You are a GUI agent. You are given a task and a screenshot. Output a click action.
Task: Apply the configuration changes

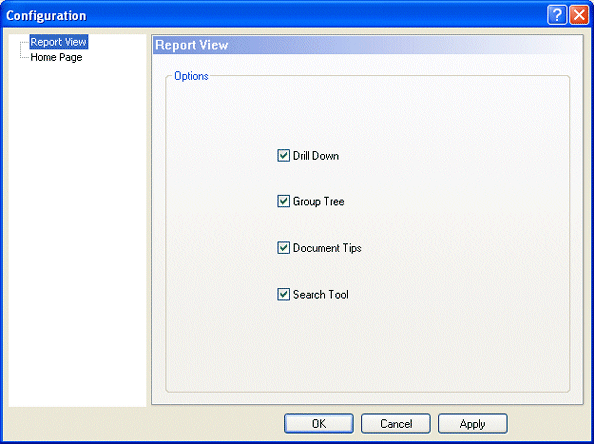point(472,424)
